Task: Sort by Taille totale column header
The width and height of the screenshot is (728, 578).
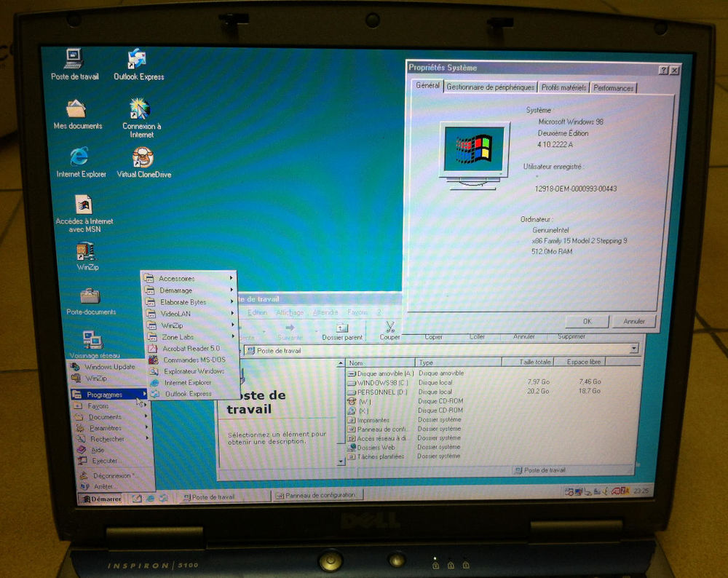Action: (x=528, y=362)
